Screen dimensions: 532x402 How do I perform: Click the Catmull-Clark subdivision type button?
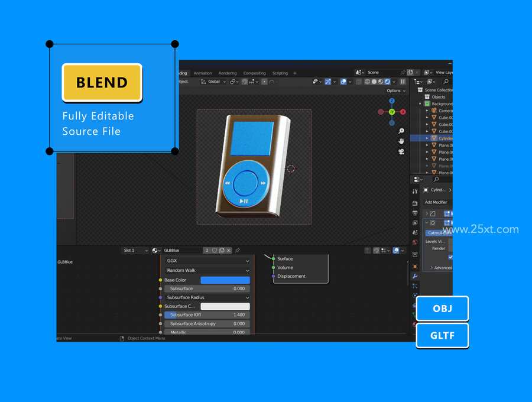[x=439, y=233]
